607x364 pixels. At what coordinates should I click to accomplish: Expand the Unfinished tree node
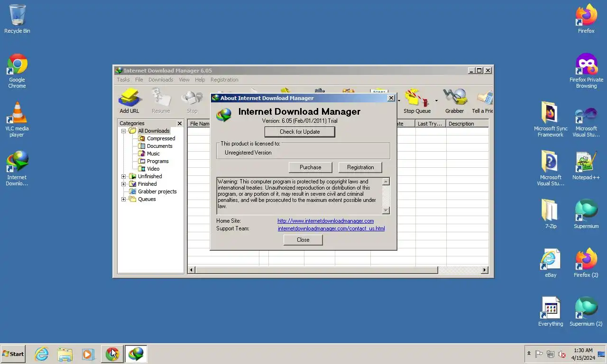tap(124, 176)
